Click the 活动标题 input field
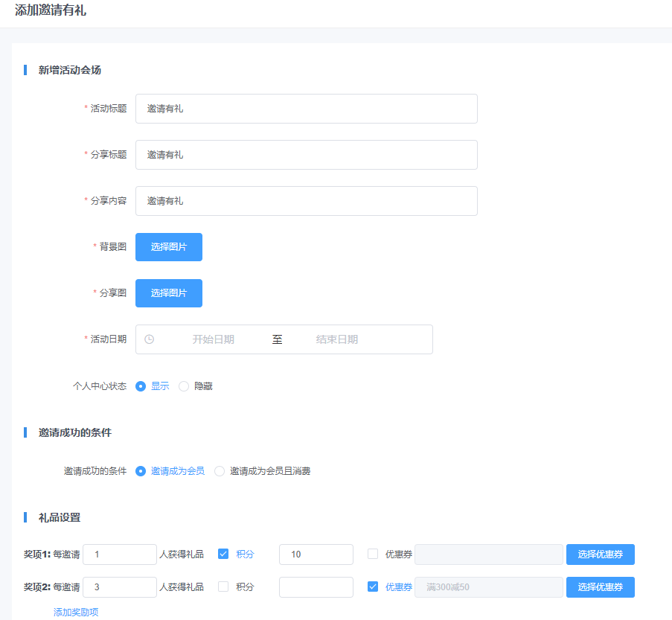This screenshot has width=672, height=620. click(306, 109)
